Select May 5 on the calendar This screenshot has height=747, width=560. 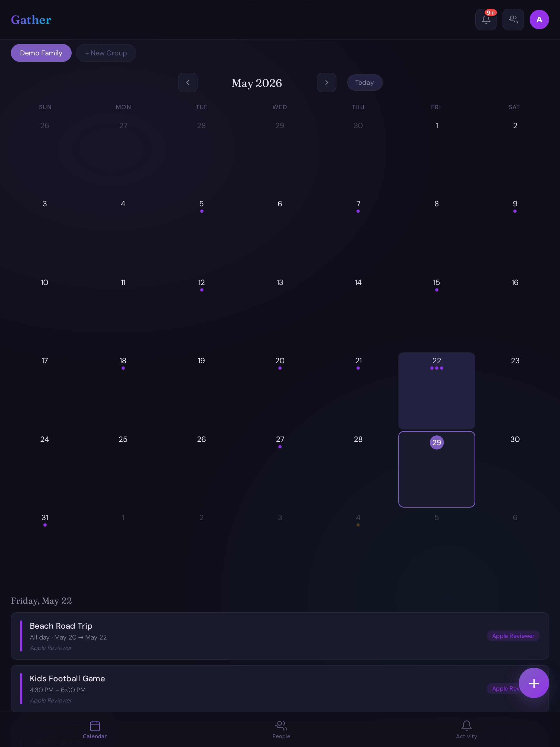[202, 234]
